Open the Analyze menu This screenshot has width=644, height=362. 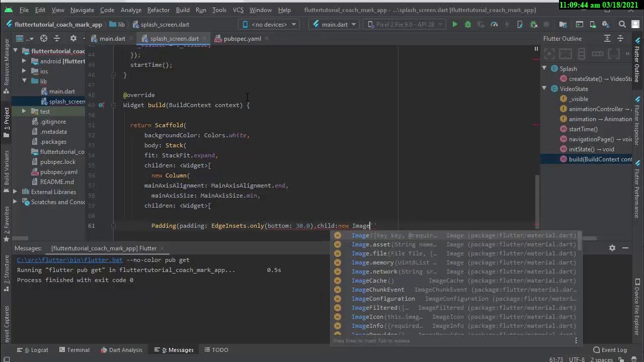pyautogui.click(x=131, y=10)
